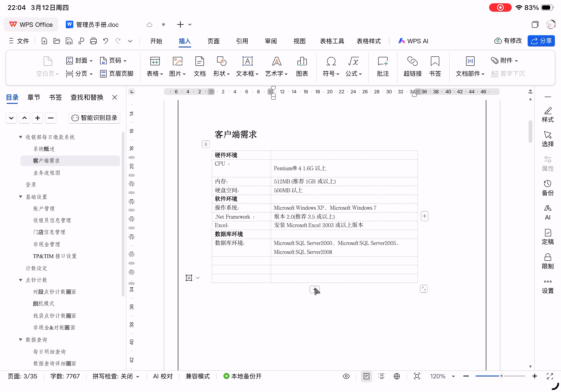Click the 页眉页脚 header footer icon
The width and height of the screenshot is (561, 392).
[x=117, y=74]
